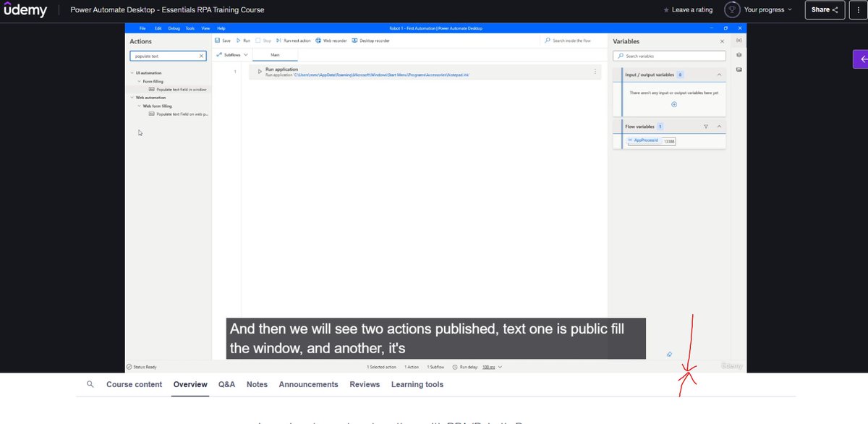Click the search icon beside Course content
Screen dimensions: 868x424
tap(90, 384)
